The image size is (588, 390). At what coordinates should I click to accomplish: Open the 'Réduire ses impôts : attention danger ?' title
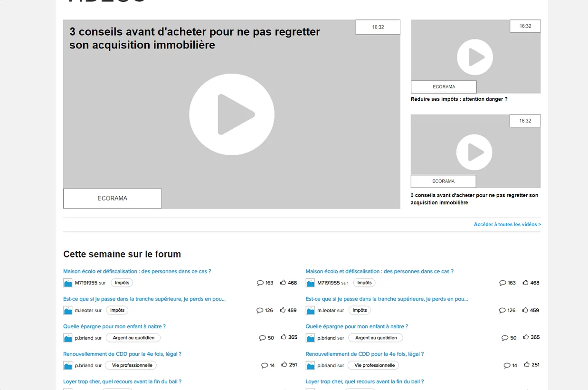click(x=459, y=99)
